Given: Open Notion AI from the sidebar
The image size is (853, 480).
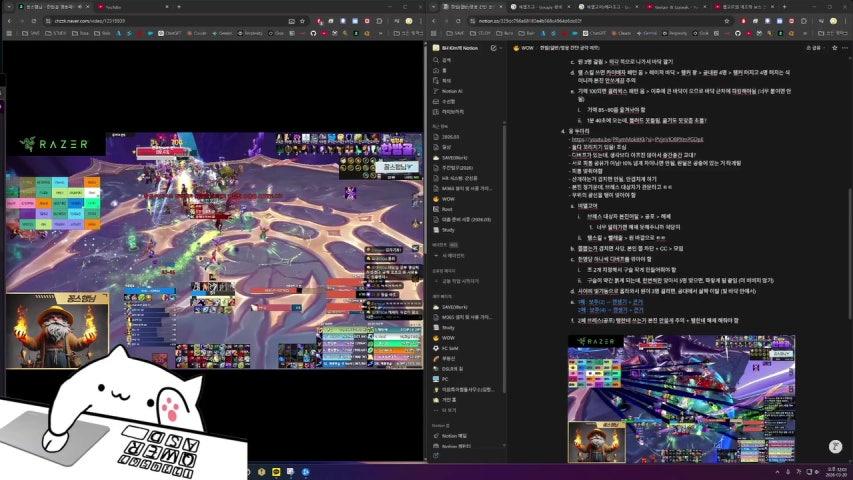Looking at the screenshot, I should coord(468,91).
